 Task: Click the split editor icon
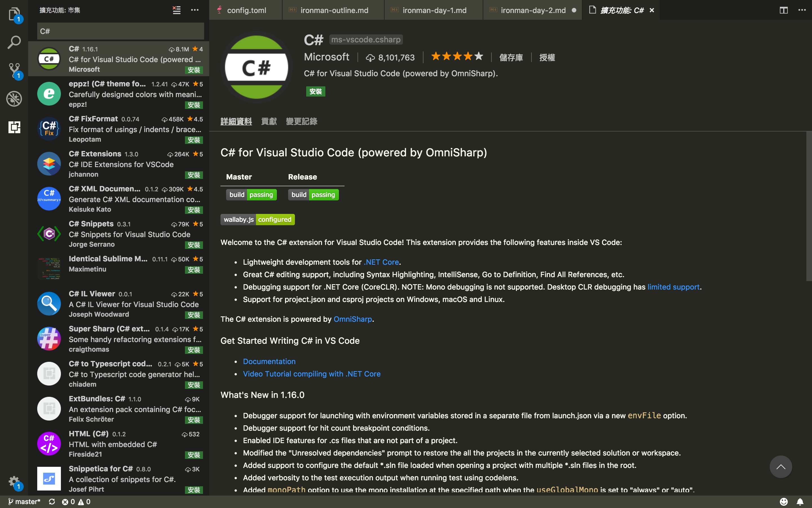pyautogui.click(x=784, y=10)
